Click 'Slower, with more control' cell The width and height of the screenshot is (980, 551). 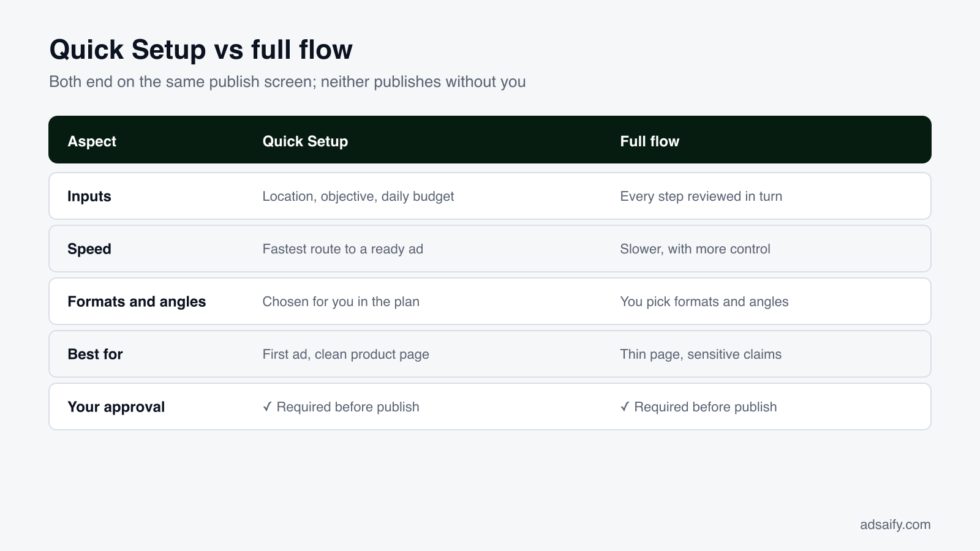point(695,249)
